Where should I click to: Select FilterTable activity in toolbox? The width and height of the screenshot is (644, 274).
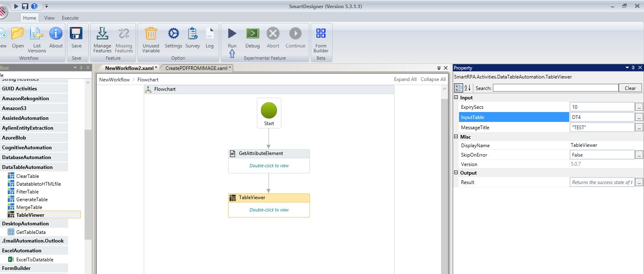coord(27,192)
